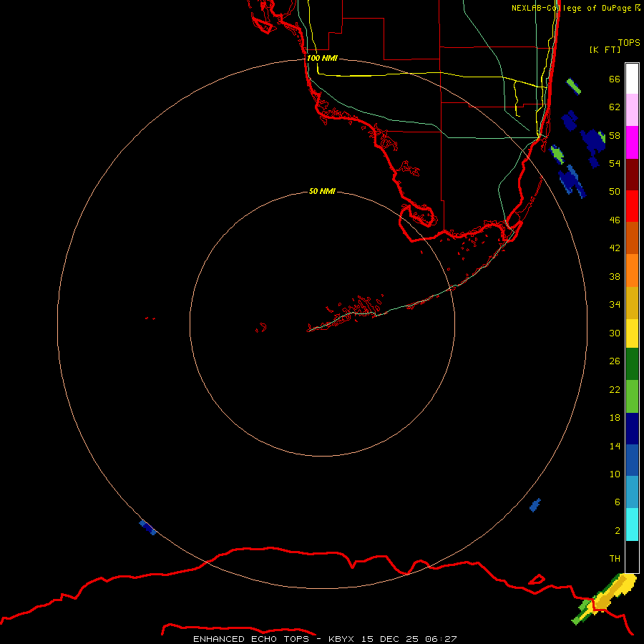Click the [K FT] units label
This screenshot has height=644, width=644.
(605, 49)
